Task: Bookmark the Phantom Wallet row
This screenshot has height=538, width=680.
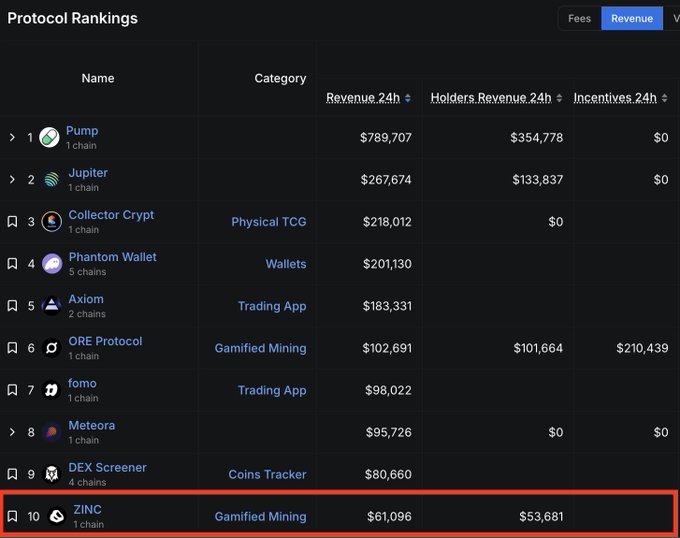Action: point(12,264)
